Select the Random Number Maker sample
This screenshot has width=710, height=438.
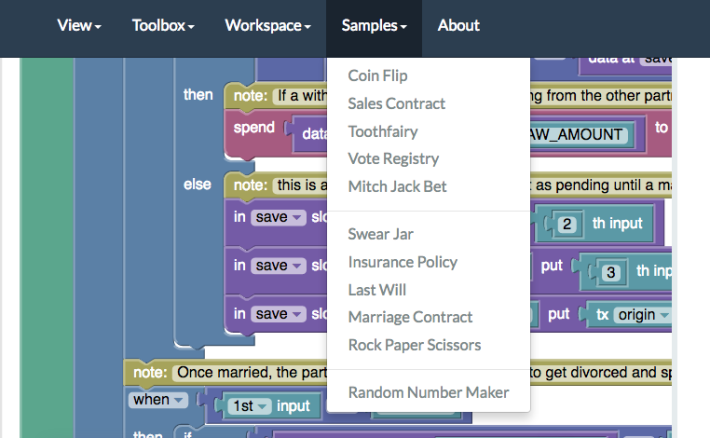[x=428, y=393]
